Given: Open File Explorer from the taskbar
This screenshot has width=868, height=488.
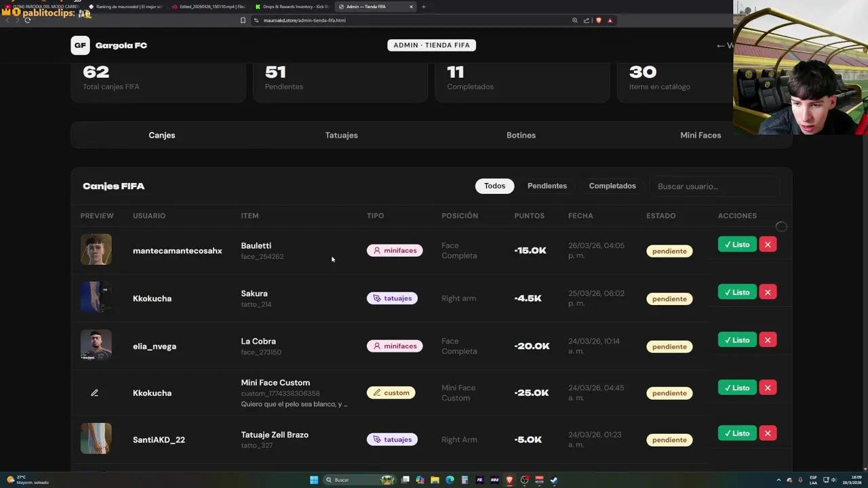Looking at the screenshot, I should pos(435,480).
